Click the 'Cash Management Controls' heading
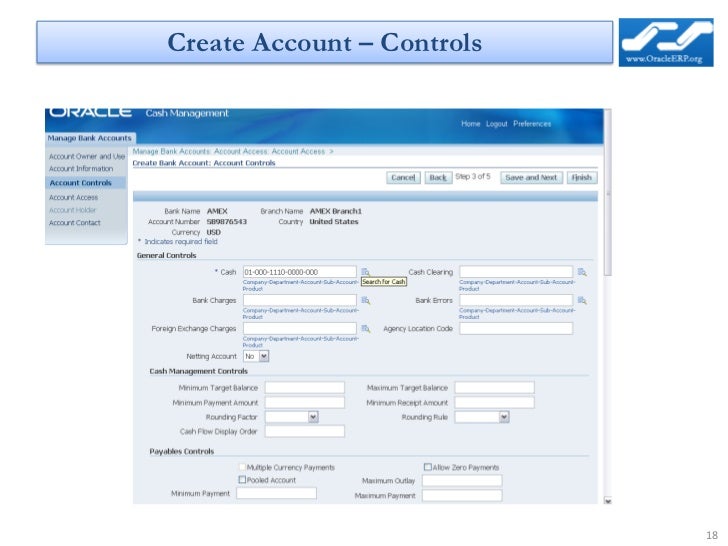The height and width of the screenshot is (546, 728). (198, 371)
